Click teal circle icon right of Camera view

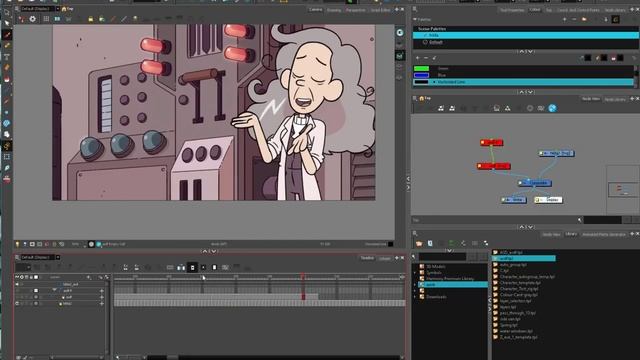click(400, 33)
